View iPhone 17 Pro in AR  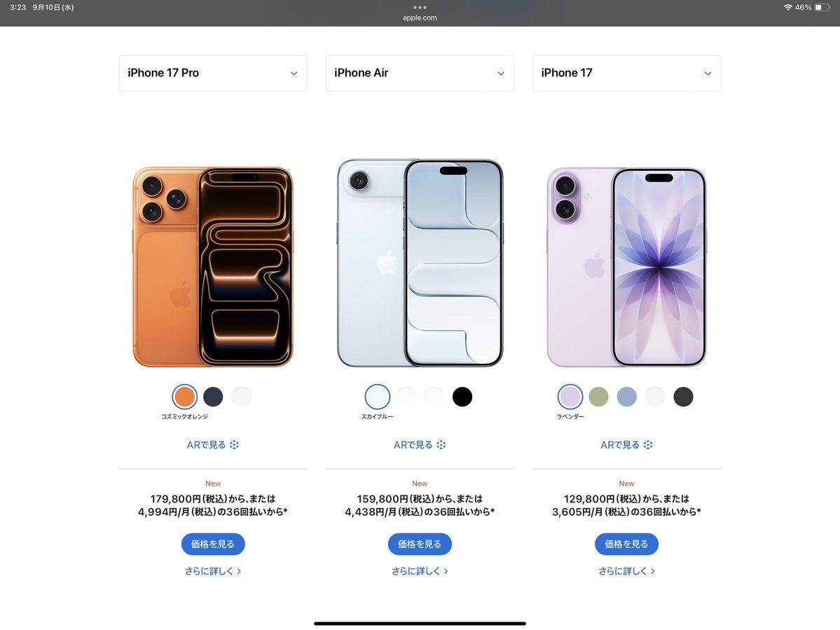[213, 444]
